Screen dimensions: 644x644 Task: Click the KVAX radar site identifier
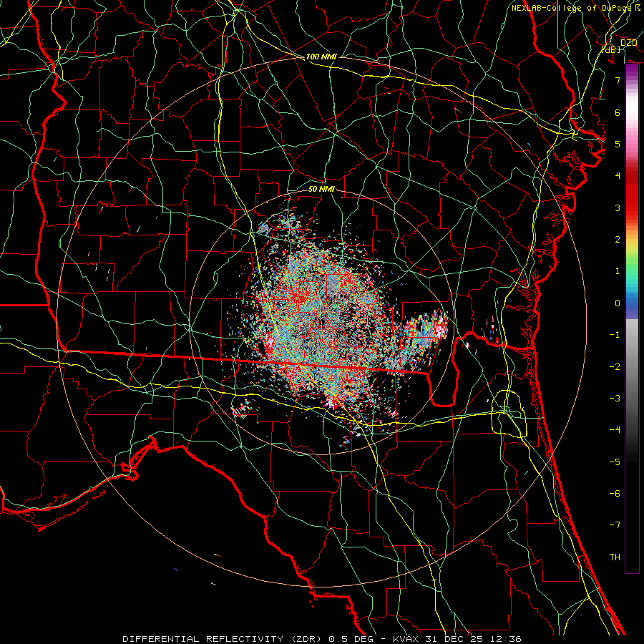[x=406, y=639]
